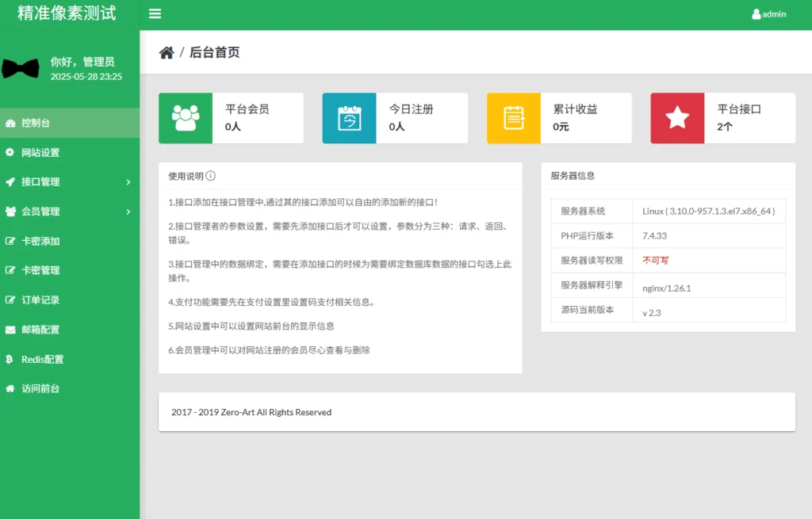The image size is (812, 519).
Task: Click the users icon beside 会员管理
Action: coord(10,211)
